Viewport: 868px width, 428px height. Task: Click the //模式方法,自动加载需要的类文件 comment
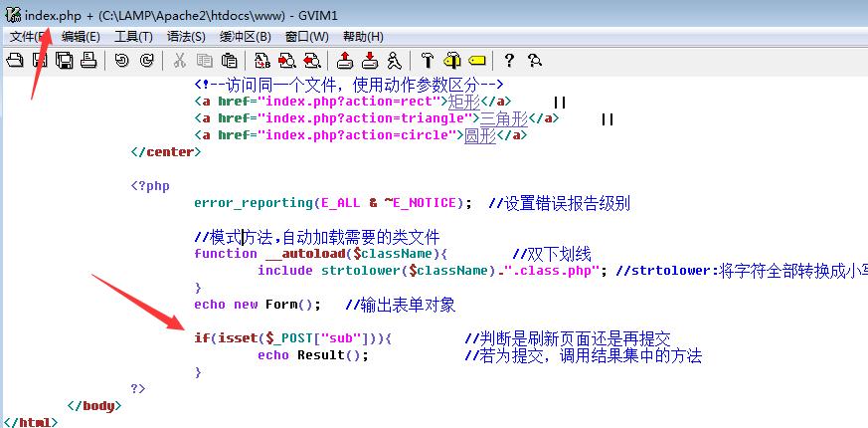317,238
